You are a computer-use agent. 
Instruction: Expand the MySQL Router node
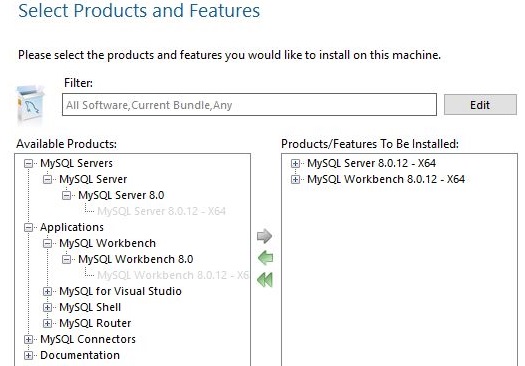(x=48, y=323)
